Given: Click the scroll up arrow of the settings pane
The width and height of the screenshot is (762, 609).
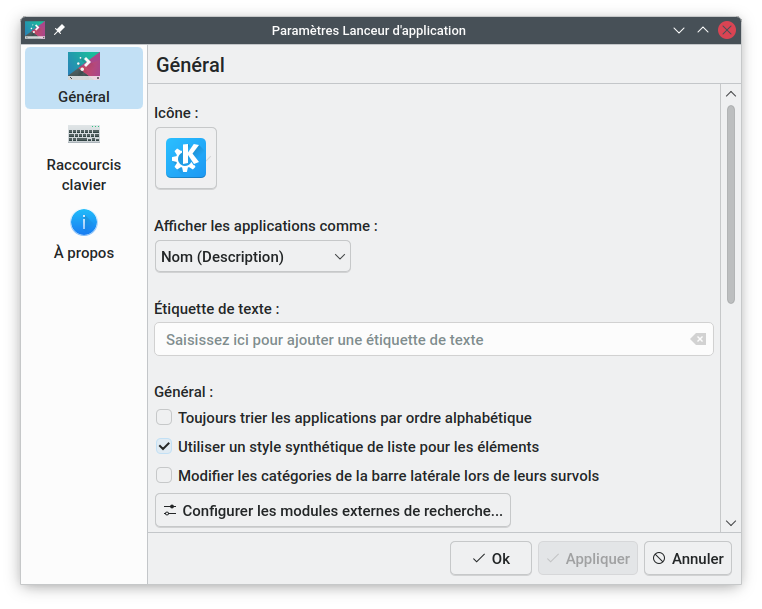Looking at the screenshot, I should pos(730,94).
